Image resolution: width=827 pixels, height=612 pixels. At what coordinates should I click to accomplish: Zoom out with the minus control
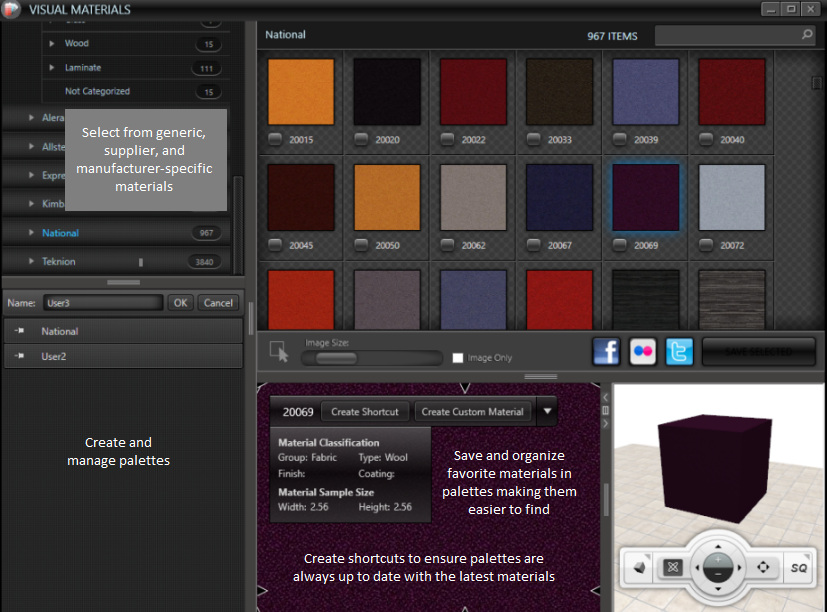[718, 574]
